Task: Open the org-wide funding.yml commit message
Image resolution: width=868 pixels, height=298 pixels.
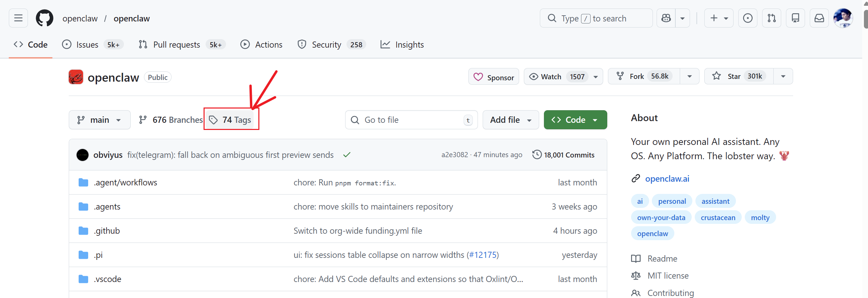Action: point(358,231)
